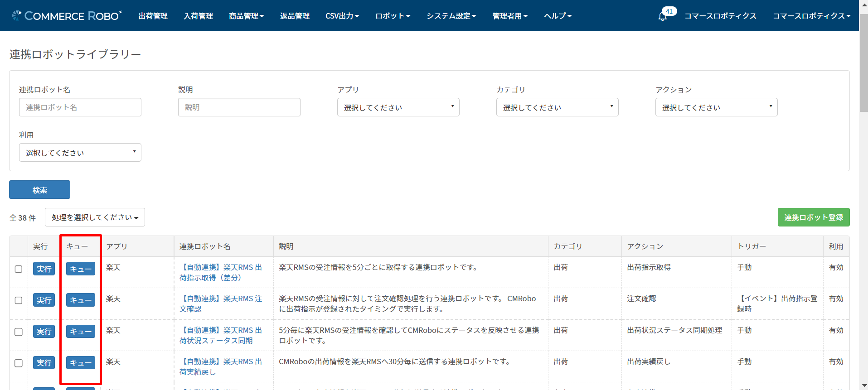Click キュー for 楽天RMS 出荷指示取得 row
Screen dimensions: 868x390
(81, 269)
